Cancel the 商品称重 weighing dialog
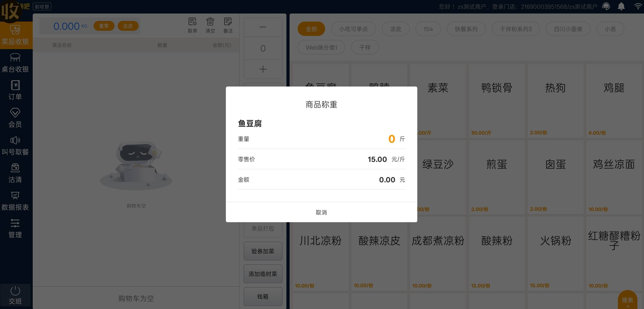The image size is (644, 309). coord(321,212)
